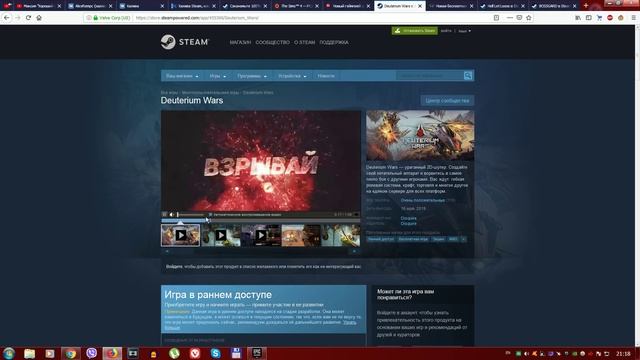Pause the trailer video with the pause button

(164, 215)
